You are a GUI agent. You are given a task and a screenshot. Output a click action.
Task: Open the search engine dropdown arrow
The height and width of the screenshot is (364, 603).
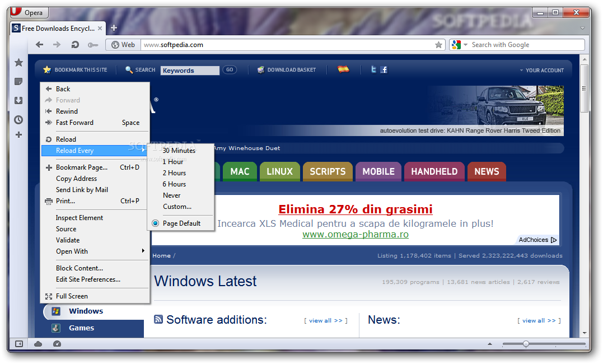tap(465, 45)
